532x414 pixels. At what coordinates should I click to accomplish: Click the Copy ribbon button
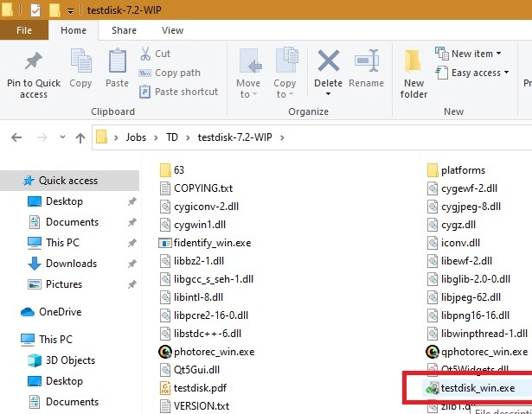pyautogui.click(x=80, y=68)
